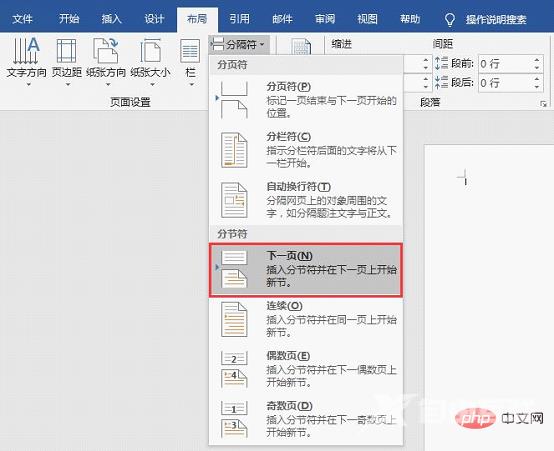Choose 下一页(N) section break
The width and height of the screenshot is (554, 451).
pos(306,269)
